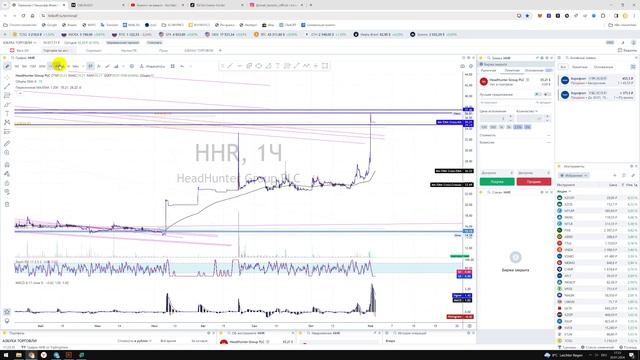Select the zoom-in magnifier tool

tap(7, 152)
